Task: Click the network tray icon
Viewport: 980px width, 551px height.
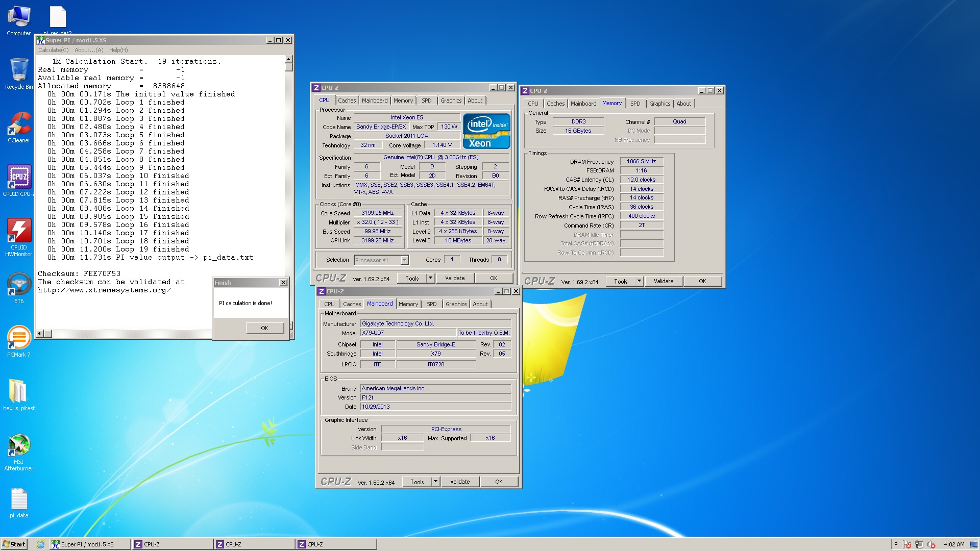Action: pos(919,544)
